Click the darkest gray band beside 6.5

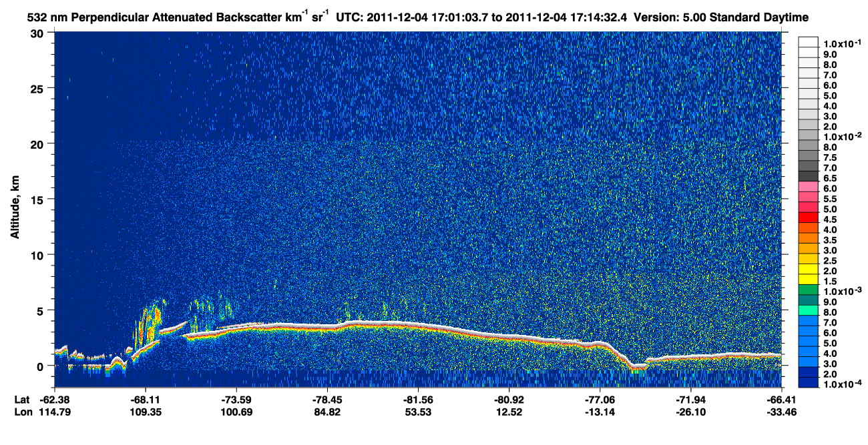pos(809,175)
